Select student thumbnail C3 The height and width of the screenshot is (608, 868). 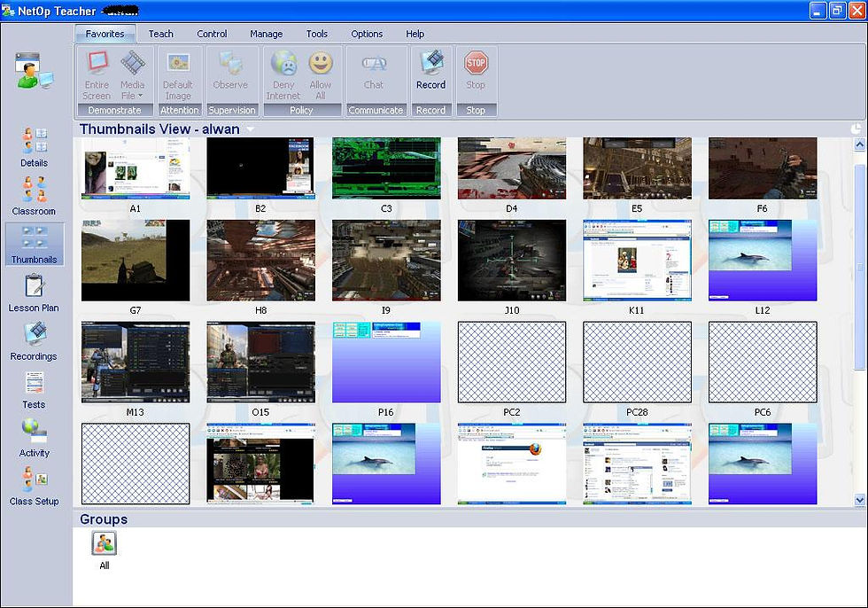pyautogui.click(x=386, y=169)
